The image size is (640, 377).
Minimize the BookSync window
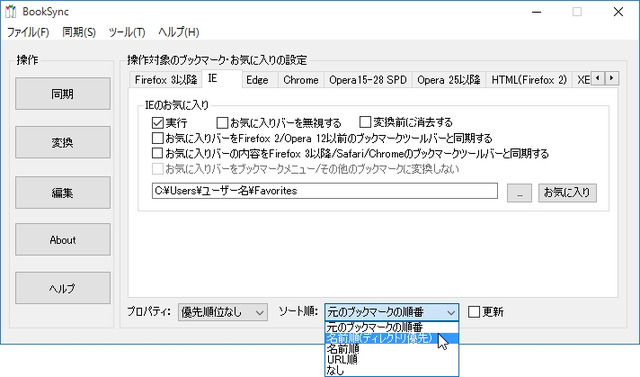(x=537, y=12)
